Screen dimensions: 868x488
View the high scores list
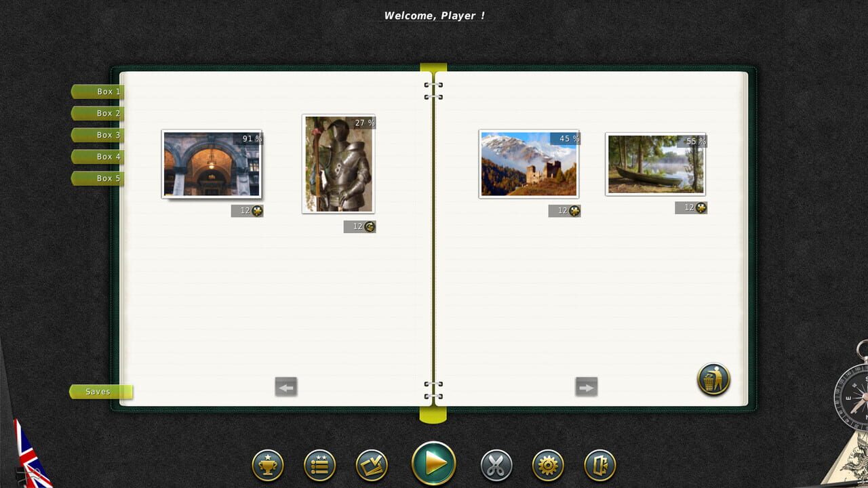(x=319, y=465)
